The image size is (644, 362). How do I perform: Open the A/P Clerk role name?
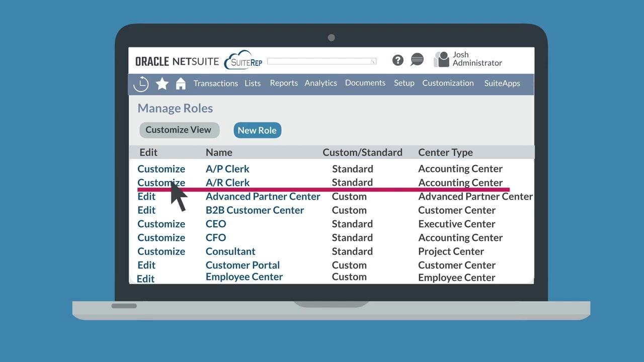(x=227, y=169)
